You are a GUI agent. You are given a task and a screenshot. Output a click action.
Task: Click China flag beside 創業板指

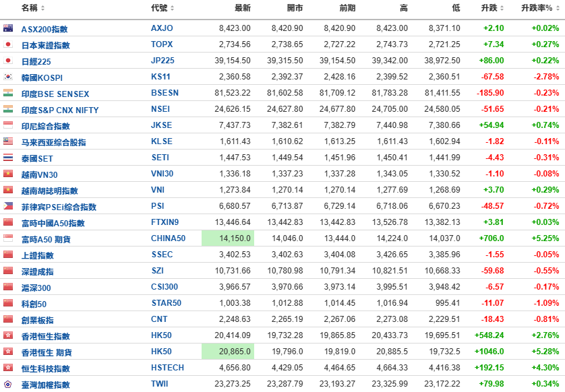click(x=8, y=319)
